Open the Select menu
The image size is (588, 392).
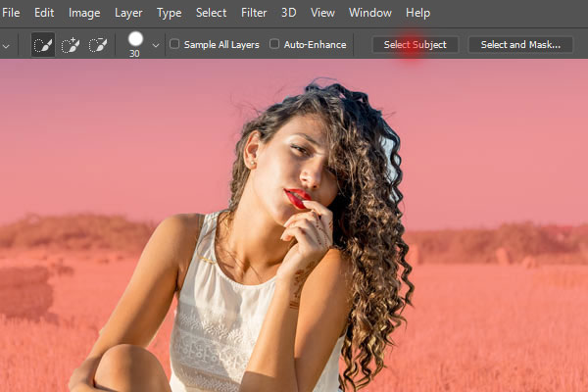(x=211, y=13)
